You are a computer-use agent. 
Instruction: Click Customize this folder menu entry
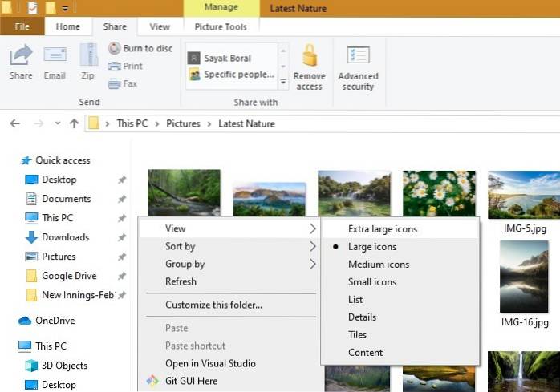click(x=213, y=305)
